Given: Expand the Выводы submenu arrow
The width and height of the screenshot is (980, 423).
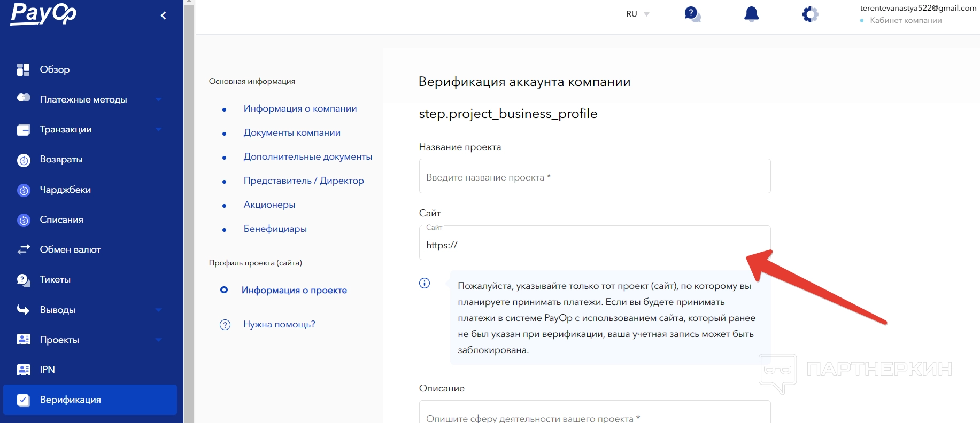Looking at the screenshot, I should (158, 310).
